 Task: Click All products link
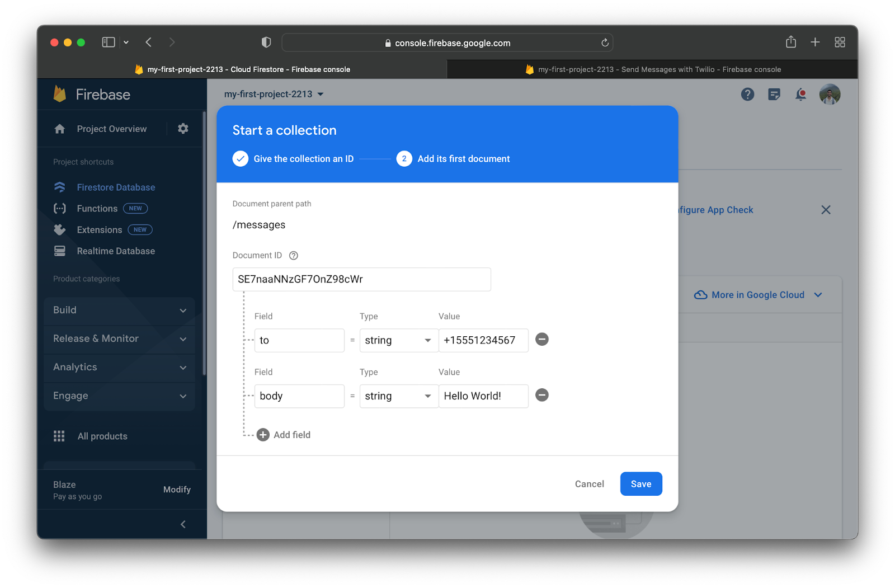click(x=102, y=436)
